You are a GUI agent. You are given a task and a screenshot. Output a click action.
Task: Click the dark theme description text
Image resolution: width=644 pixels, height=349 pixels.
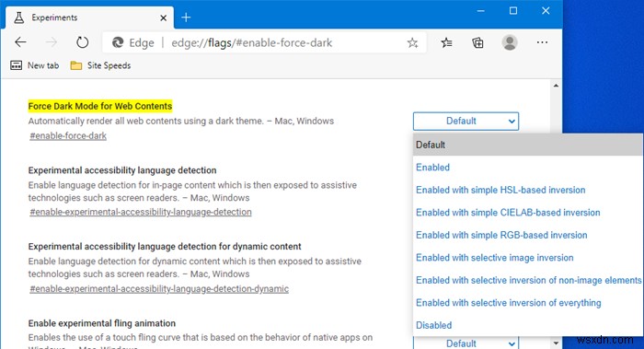[x=181, y=121]
